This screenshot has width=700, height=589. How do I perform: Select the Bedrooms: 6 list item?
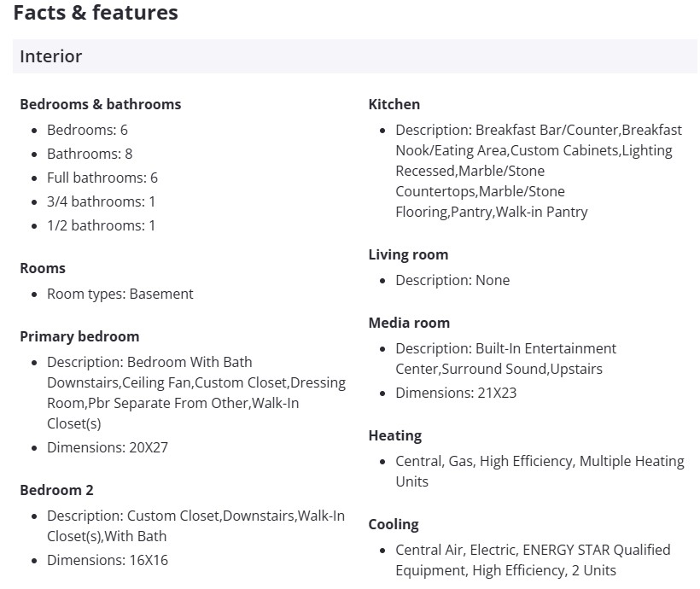coord(87,130)
